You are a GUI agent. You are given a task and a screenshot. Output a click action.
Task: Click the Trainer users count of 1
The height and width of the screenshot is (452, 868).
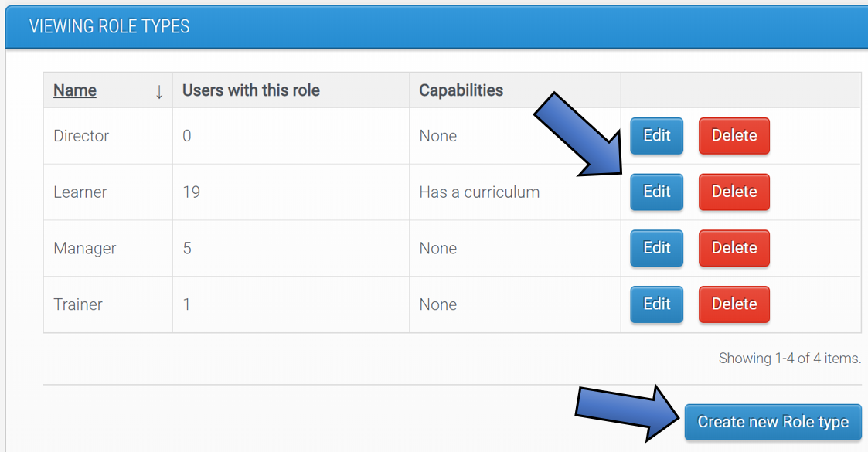(186, 304)
